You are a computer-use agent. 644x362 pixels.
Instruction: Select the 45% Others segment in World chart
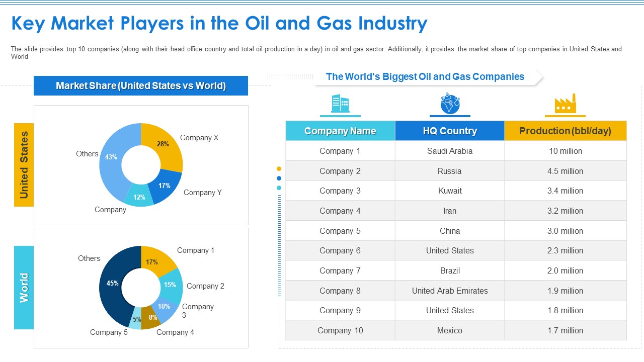tap(112, 285)
